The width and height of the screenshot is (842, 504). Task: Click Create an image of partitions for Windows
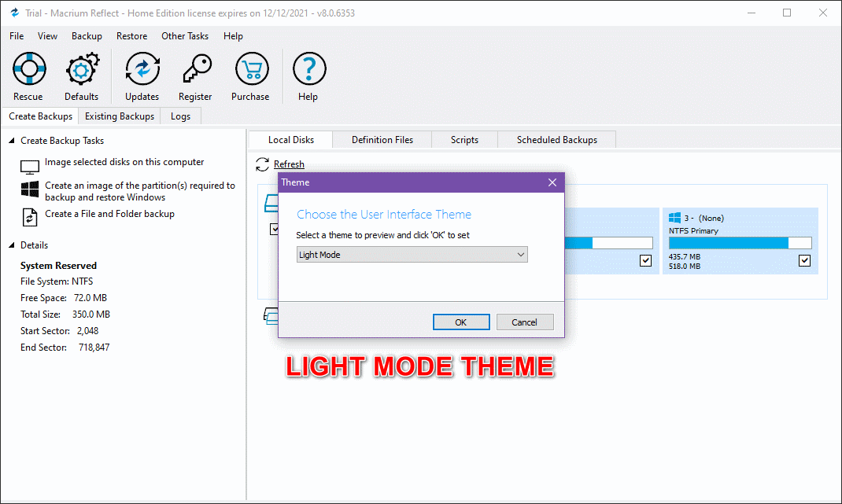coord(139,191)
